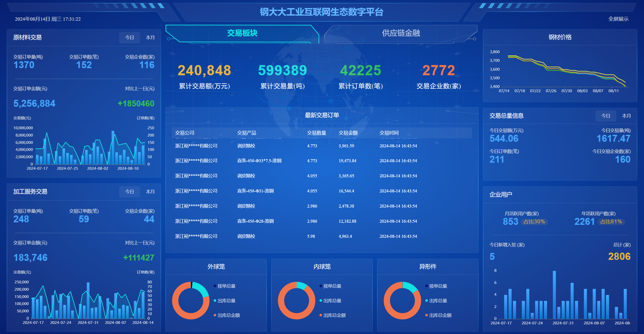Click product 直条-45#-Φ33*7.5-淮钢
Viewport: 644px width, 334px height.
pyautogui.click(x=259, y=161)
